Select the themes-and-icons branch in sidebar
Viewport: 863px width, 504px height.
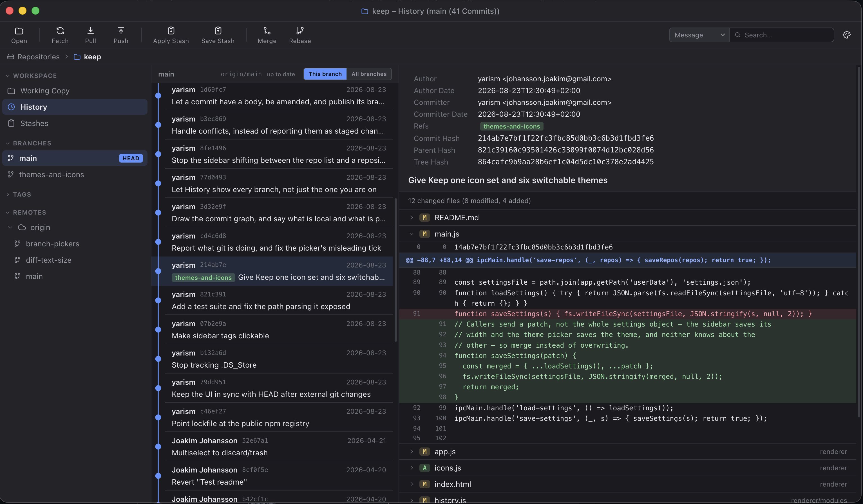[x=75, y=174]
